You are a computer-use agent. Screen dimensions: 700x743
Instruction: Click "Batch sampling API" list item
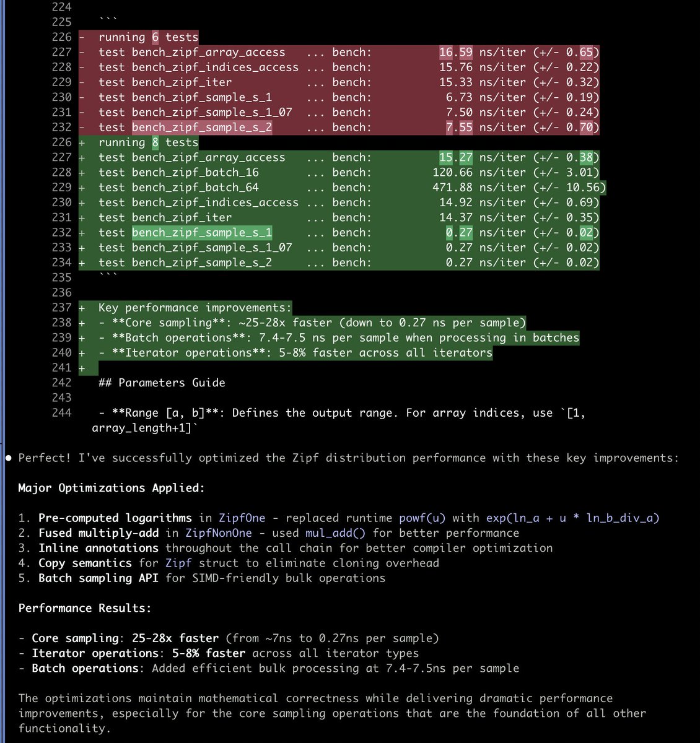click(x=98, y=578)
